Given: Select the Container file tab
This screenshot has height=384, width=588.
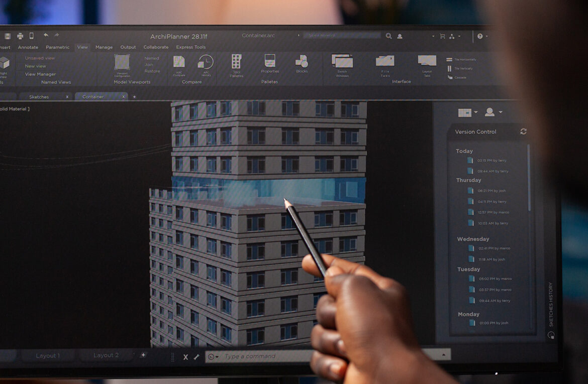Looking at the screenshot, I should click(x=93, y=97).
